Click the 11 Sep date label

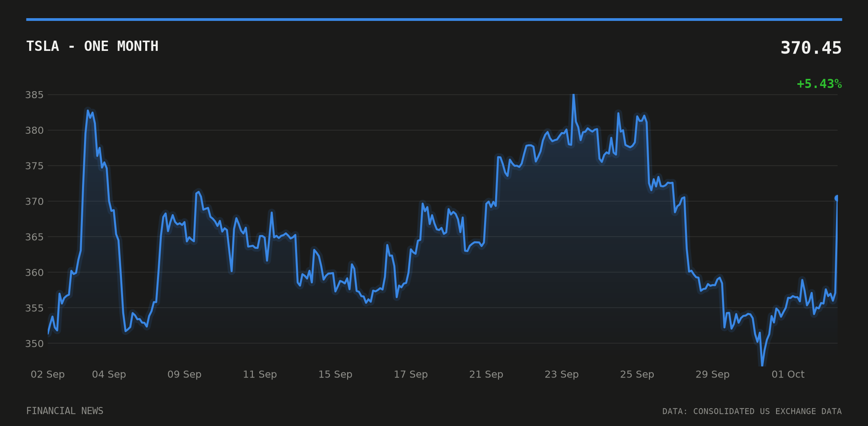point(260,374)
